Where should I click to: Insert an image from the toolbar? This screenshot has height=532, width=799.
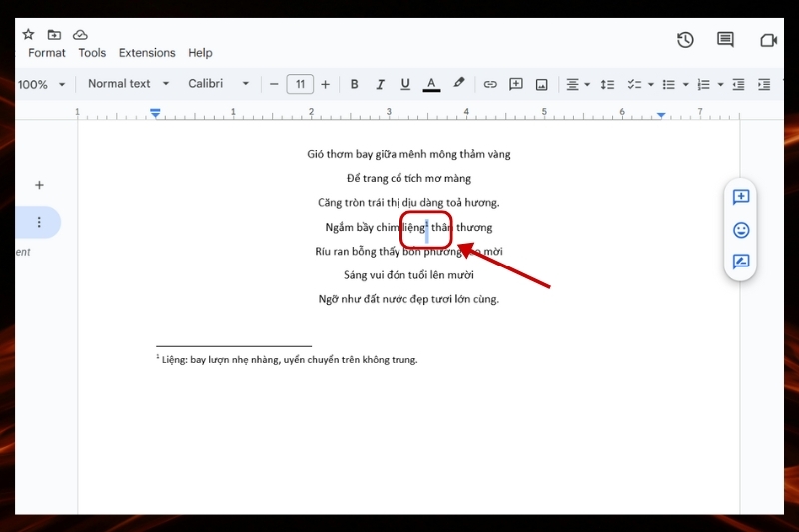[x=541, y=85]
